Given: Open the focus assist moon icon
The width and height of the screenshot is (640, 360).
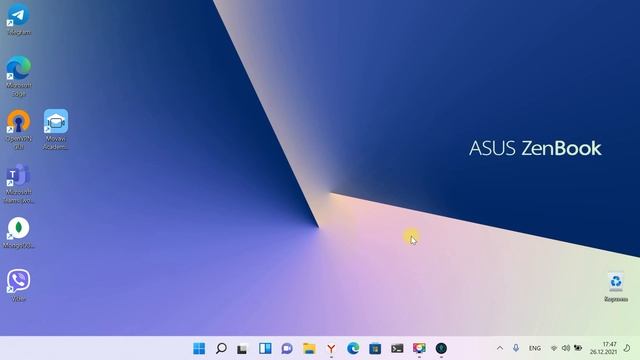Looking at the screenshot, I should click(x=627, y=348).
